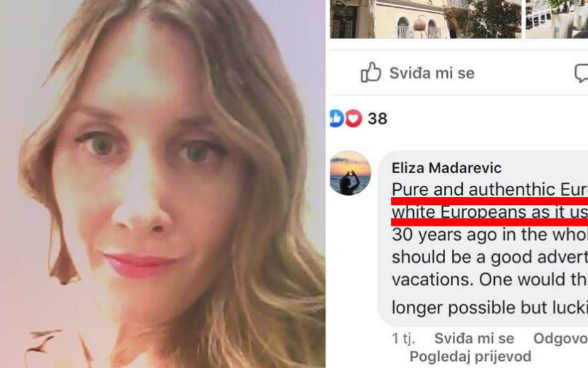This screenshot has width=588, height=368.
Task: Open the Eliza Madarevic name link
Action: 447,168
